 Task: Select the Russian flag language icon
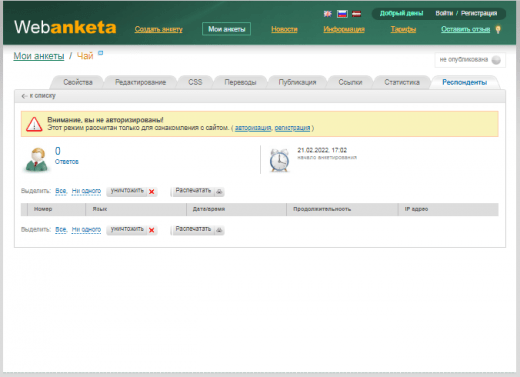[342, 14]
